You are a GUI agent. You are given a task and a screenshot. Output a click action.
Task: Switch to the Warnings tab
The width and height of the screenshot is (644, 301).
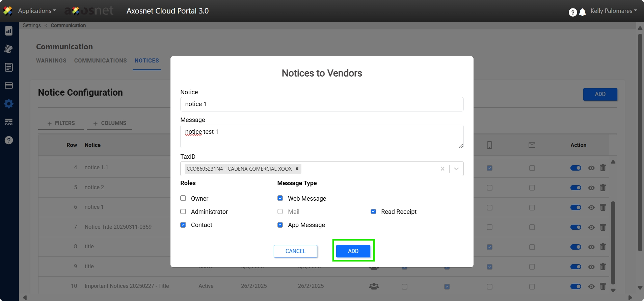[51, 60]
